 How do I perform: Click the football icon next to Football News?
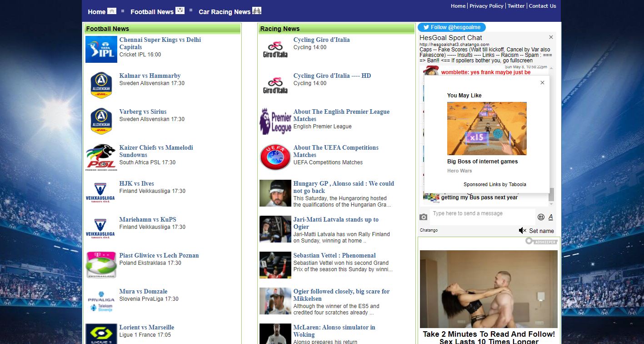(180, 10)
